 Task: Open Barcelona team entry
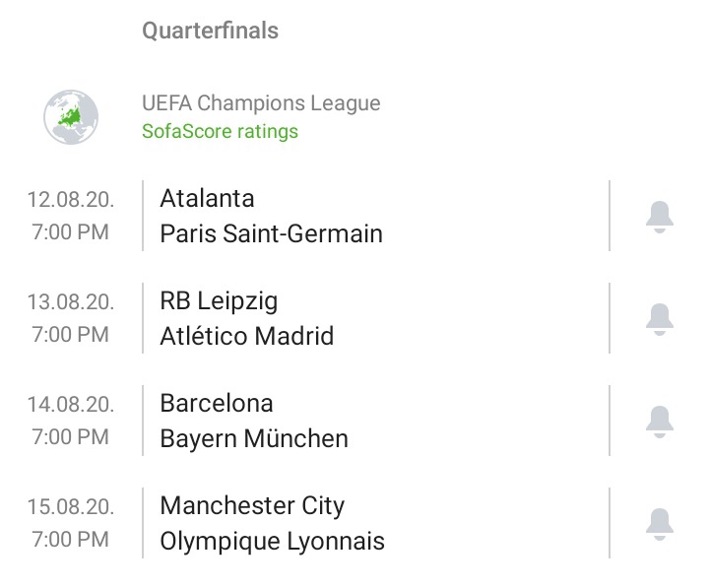pos(217,403)
